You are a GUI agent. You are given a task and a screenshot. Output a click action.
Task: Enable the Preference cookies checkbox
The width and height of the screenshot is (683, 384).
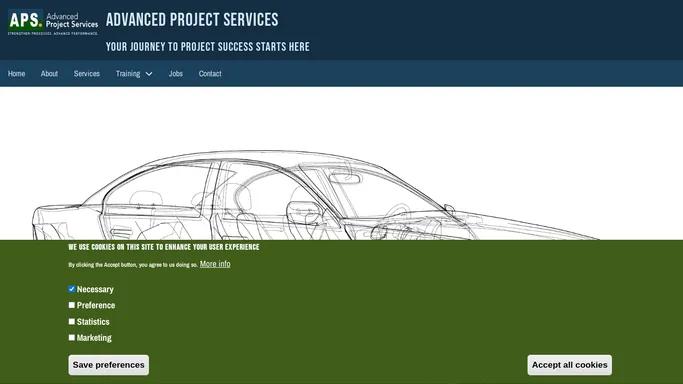[72, 305]
